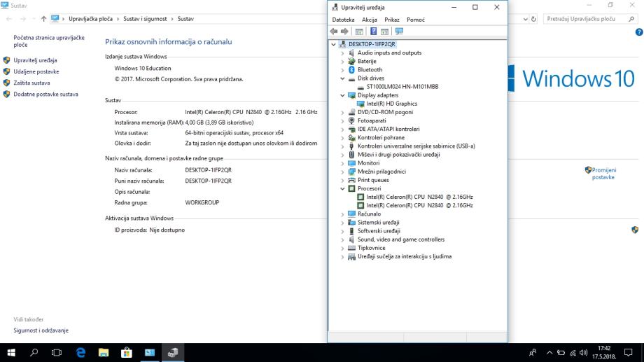The height and width of the screenshot is (362, 644).
Task: Collapse the Disk drives category
Action: [x=342, y=78]
